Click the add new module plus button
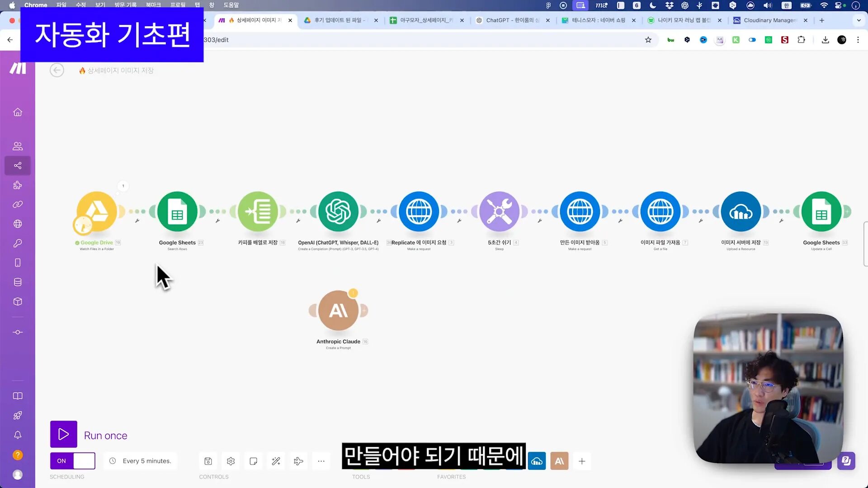This screenshot has height=488, width=868. (582, 460)
